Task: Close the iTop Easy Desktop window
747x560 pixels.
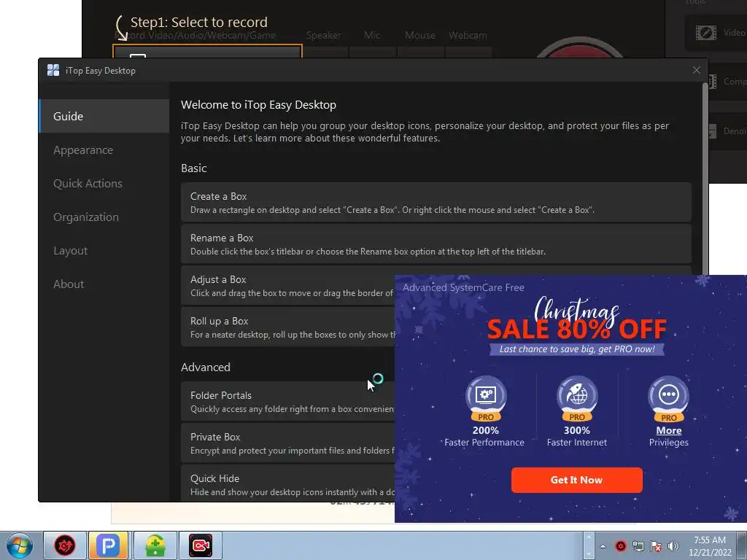Action: click(696, 70)
